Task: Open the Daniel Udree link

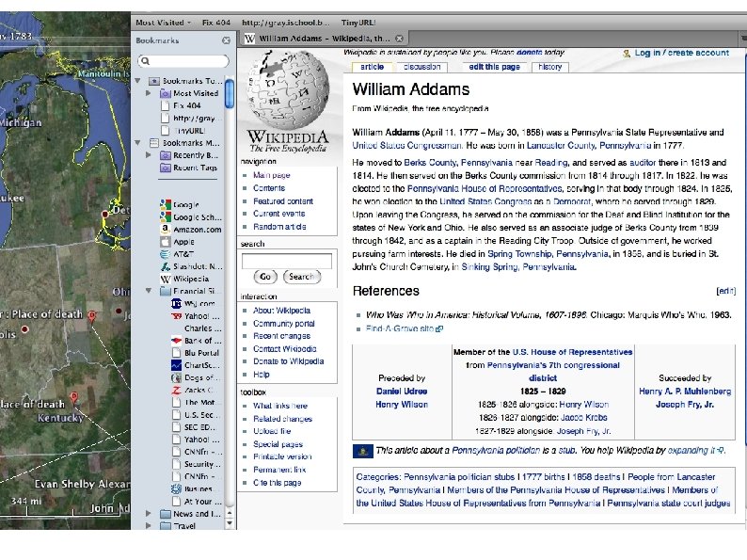Action: [402, 392]
